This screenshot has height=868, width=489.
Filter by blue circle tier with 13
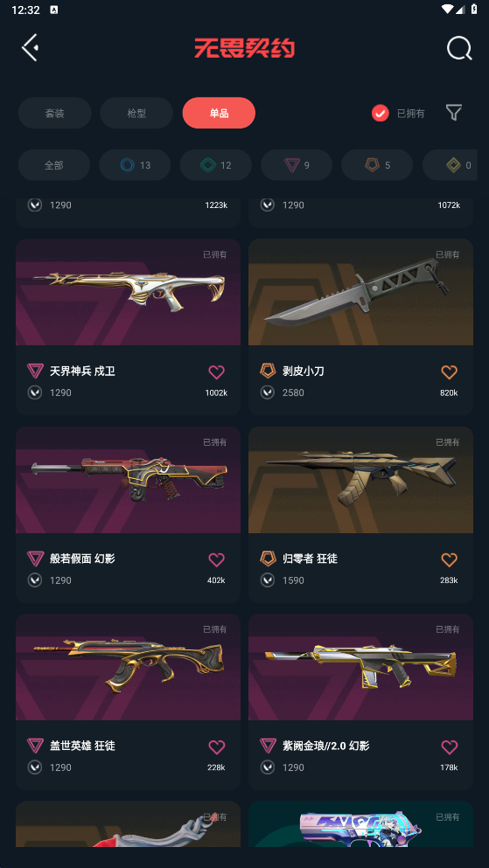[135, 165]
